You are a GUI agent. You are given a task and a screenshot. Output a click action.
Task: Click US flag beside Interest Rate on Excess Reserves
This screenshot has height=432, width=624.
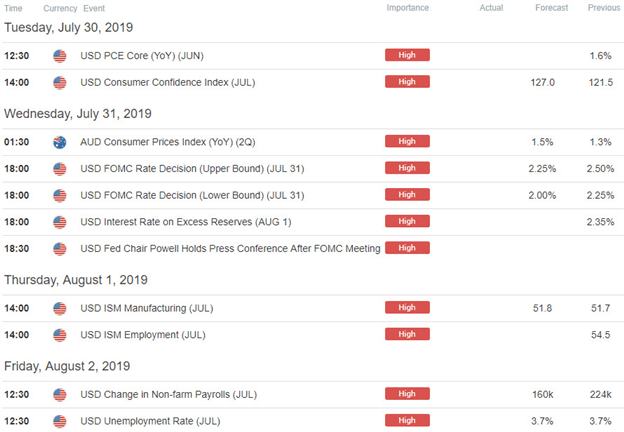60,222
